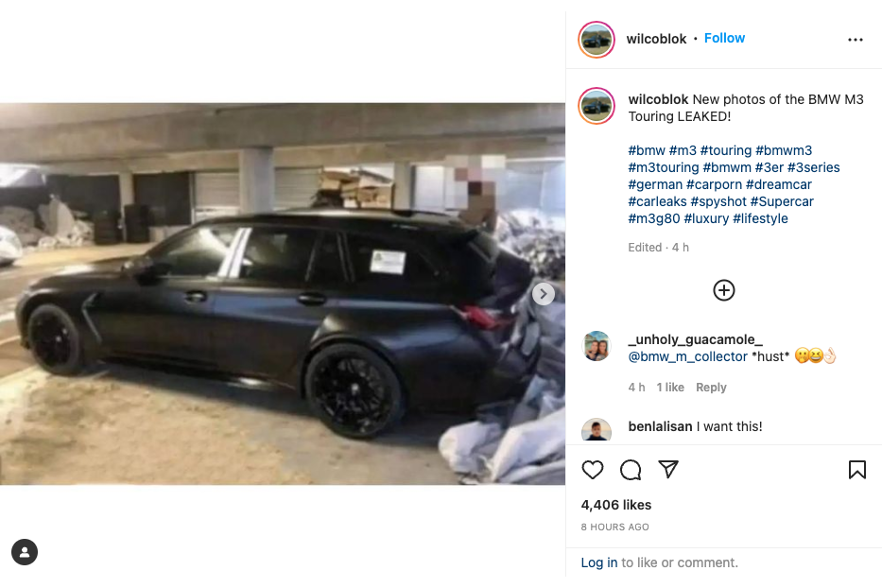Show tagged people icon on photo
This screenshot has height=588, width=882.
tap(25, 552)
